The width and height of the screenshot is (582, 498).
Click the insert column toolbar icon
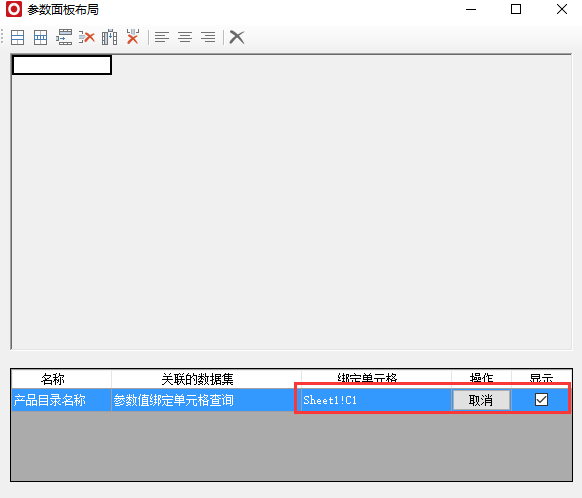[110, 37]
